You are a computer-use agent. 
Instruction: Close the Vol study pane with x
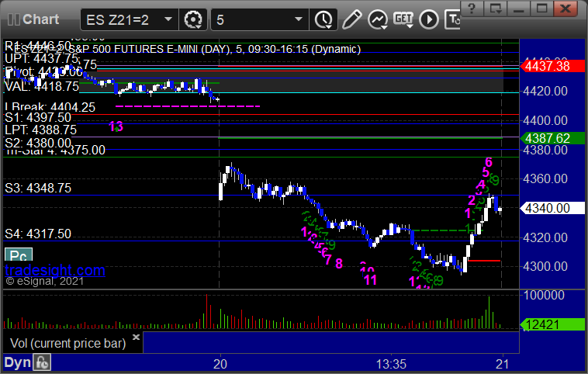pyautogui.click(x=136, y=337)
